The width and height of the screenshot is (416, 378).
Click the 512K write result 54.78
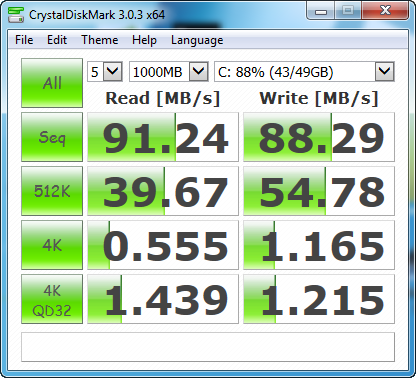tap(319, 191)
